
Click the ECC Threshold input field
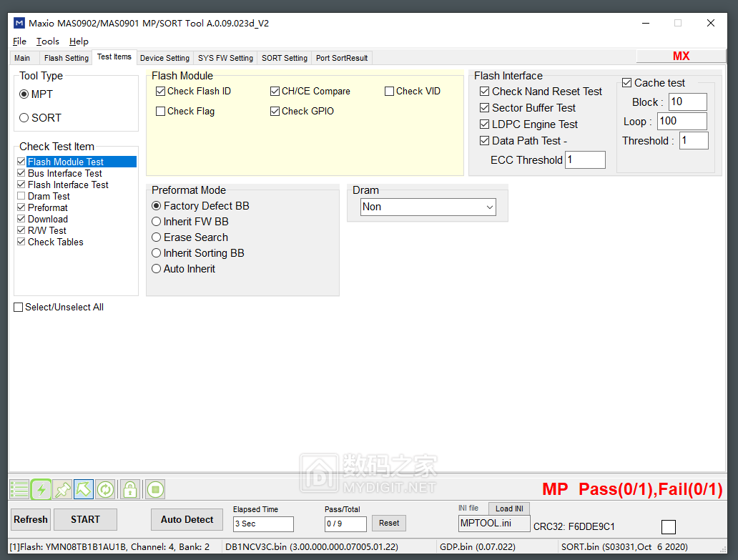pos(585,159)
